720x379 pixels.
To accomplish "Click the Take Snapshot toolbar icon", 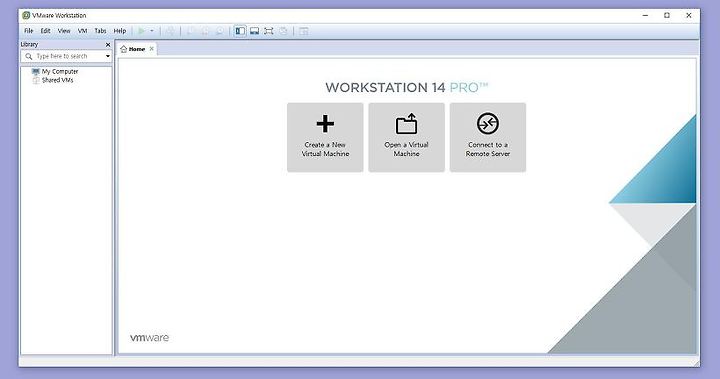I will pos(191,31).
